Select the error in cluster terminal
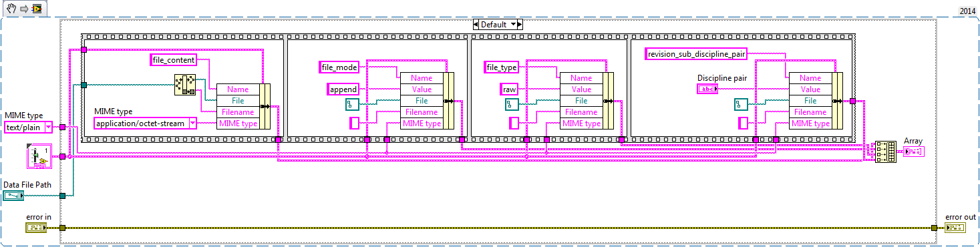Image resolution: width=980 pixels, height=247 pixels. pos(36,228)
